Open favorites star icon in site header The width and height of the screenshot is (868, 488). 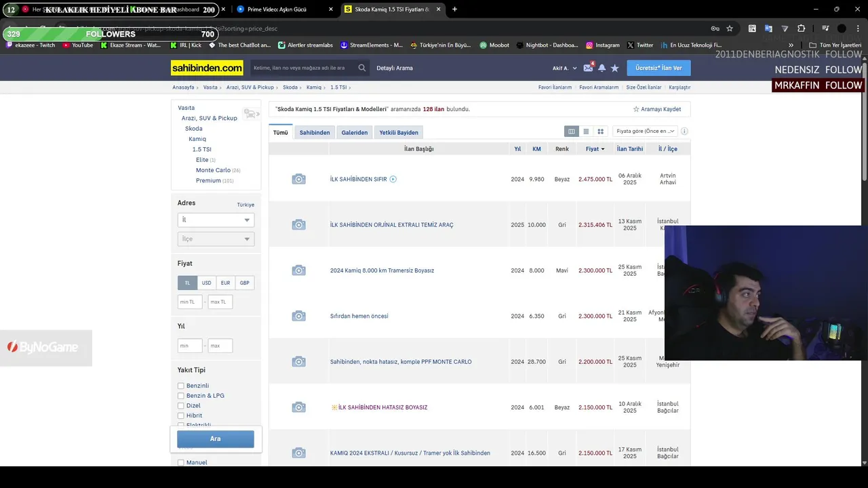click(614, 68)
